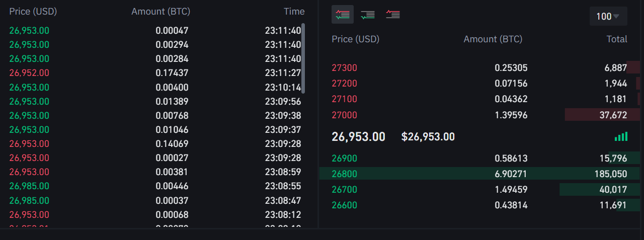Open the 100 price grouping dropdown
This screenshot has height=240, width=644.
coord(608,16)
